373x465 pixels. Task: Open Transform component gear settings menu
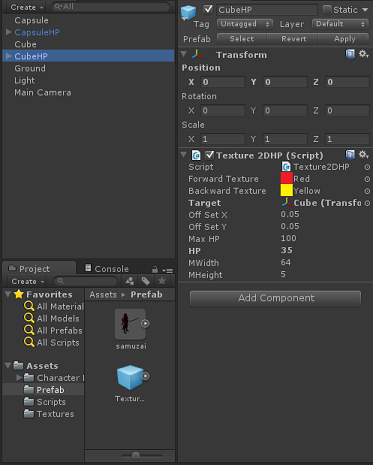coord(363,54)
